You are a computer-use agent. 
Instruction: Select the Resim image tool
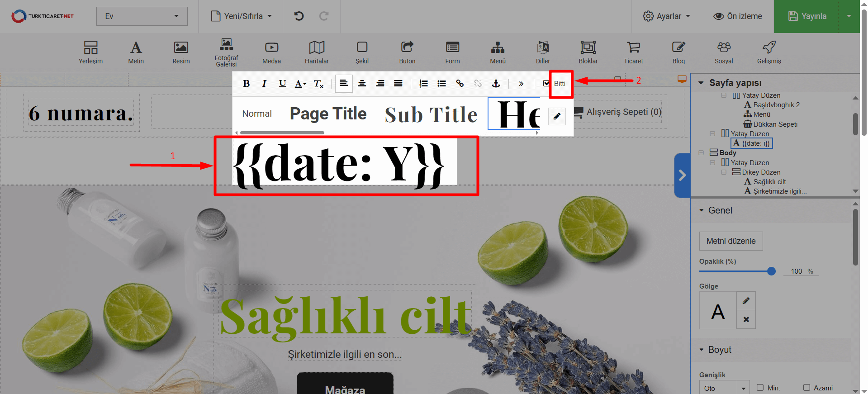pos(181,52)
